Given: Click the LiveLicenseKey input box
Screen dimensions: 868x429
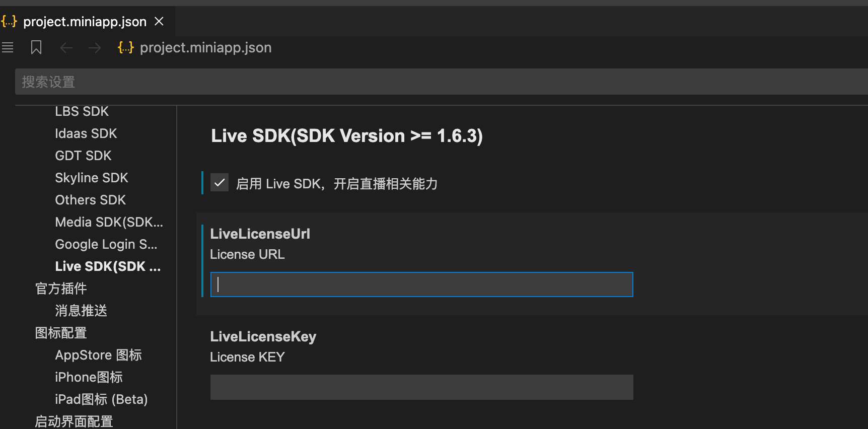Looking at the screenshot, I should (x=421, y=387).
